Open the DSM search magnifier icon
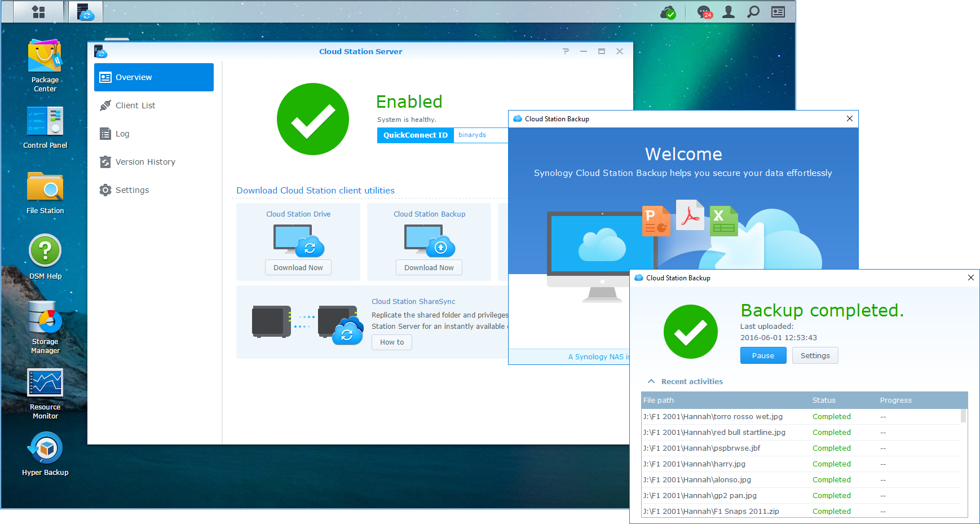This screenshot has height=524, width=980. point(753,12)
